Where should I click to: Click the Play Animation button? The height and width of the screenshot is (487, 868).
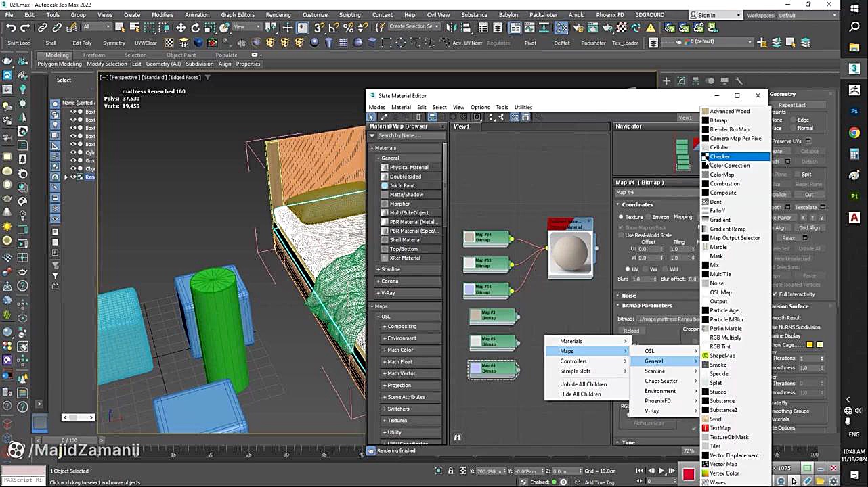coord(661,471)
